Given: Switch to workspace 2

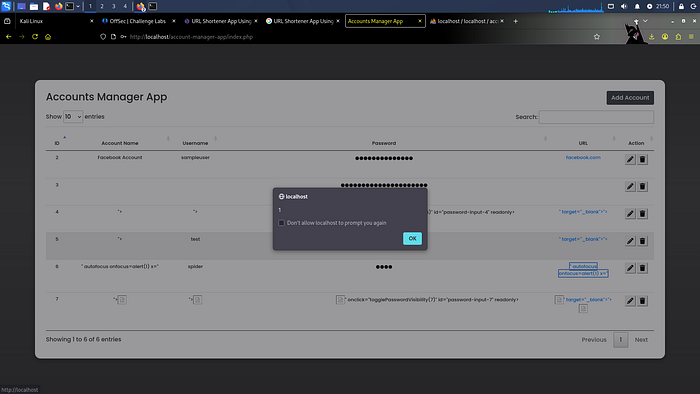Looking at the screenshot, I should (x=102, y=6).
